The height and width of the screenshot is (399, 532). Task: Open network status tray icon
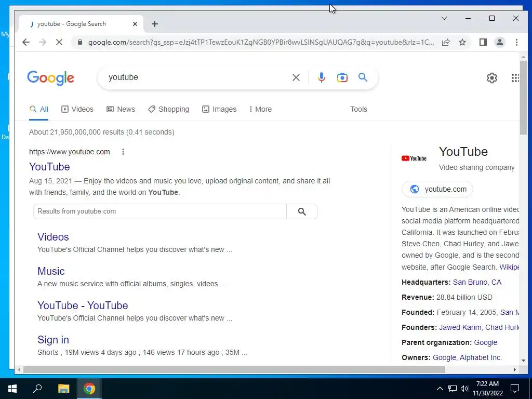click(x=453, y=389)
